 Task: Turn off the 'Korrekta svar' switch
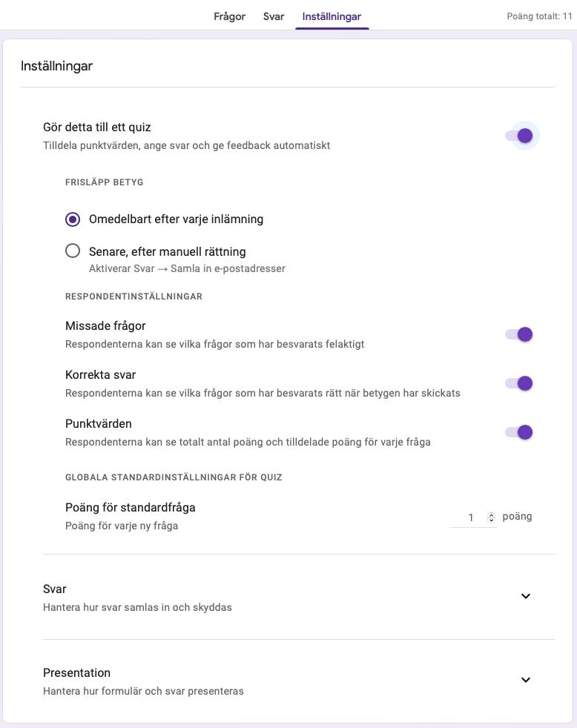(x=519, y=383)
